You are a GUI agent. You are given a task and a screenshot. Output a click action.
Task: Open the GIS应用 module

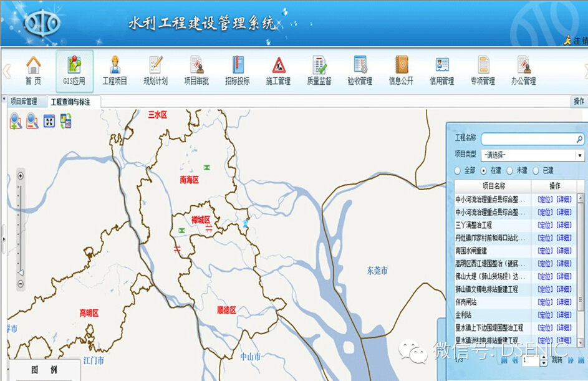click(x=74, y=70)
